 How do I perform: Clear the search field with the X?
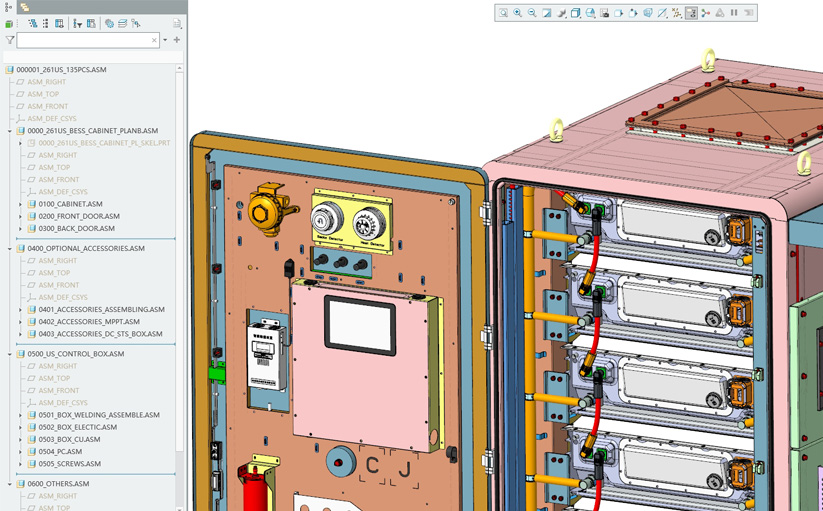pyautogui.click(x=154, y=41)
